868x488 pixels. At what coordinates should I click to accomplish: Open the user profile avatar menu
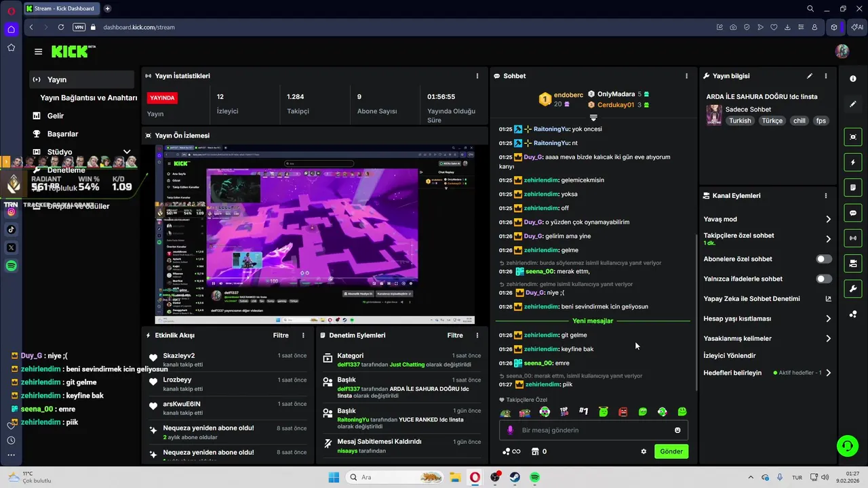click(842, 52)
